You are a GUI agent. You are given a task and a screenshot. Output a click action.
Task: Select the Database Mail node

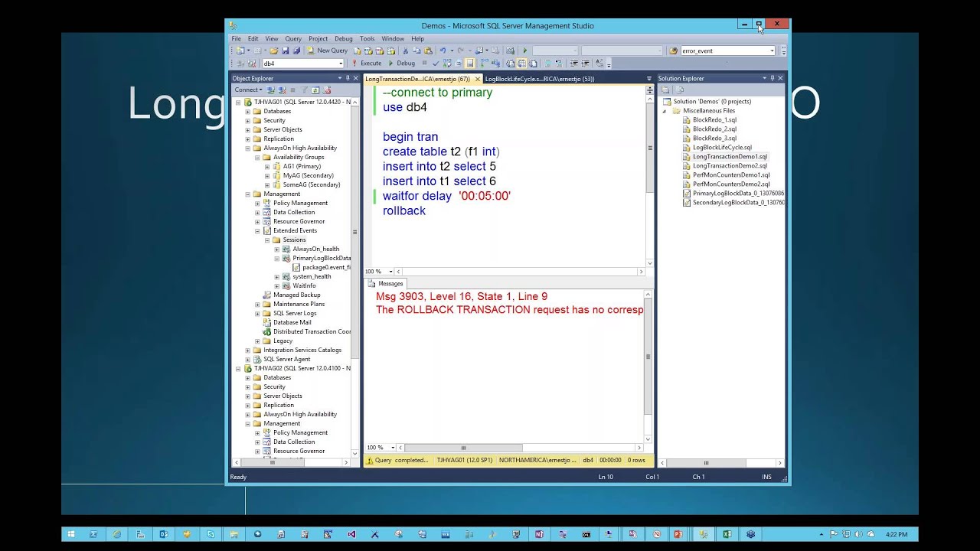pos(292,322)
